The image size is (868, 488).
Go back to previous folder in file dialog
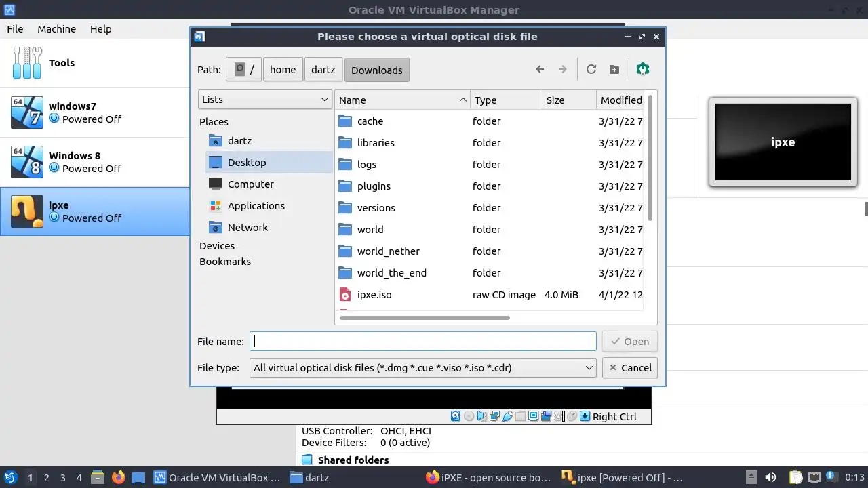click(540, 69)
